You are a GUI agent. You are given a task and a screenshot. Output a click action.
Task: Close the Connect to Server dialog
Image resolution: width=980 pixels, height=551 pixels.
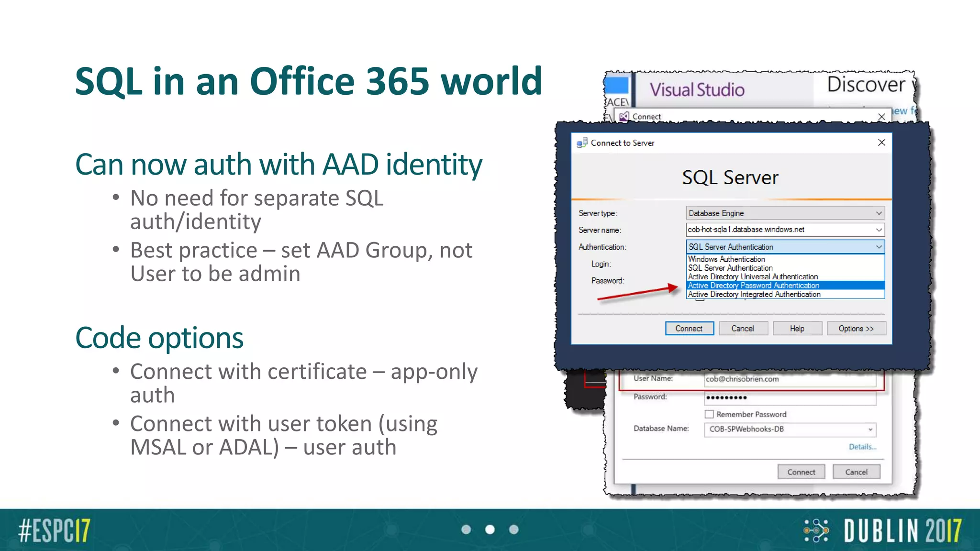[881, 143]
